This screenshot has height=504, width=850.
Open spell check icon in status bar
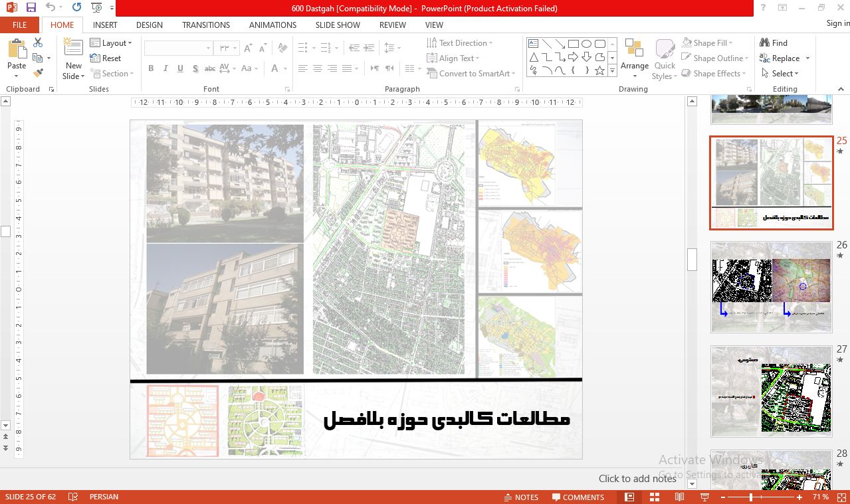click(73, 497)
